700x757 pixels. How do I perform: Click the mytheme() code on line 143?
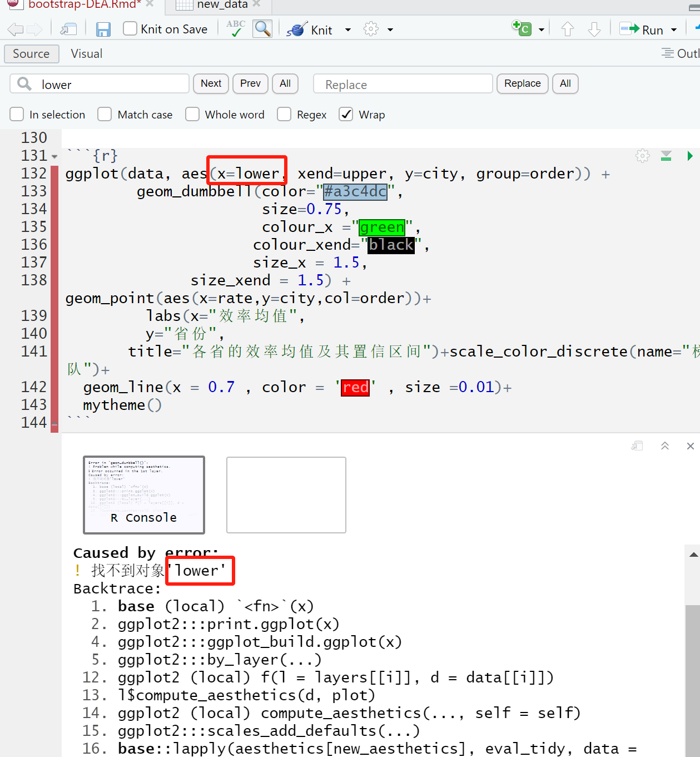coord(122,405)
